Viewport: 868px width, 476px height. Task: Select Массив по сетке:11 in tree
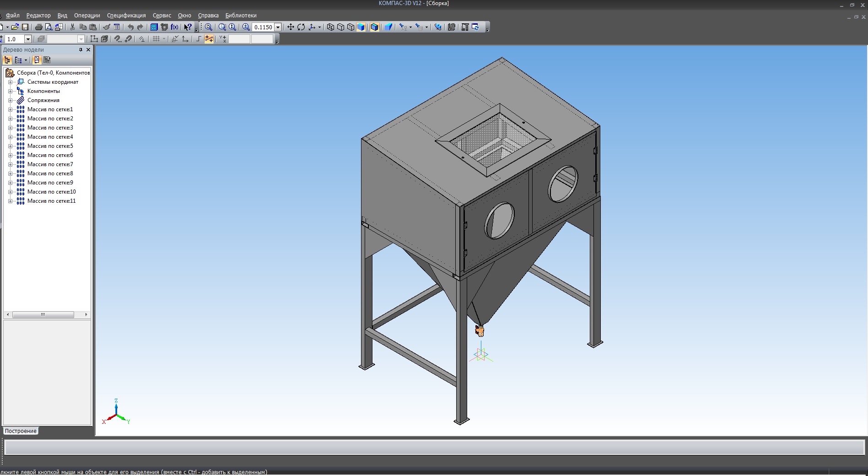click(x=51, y=201)
